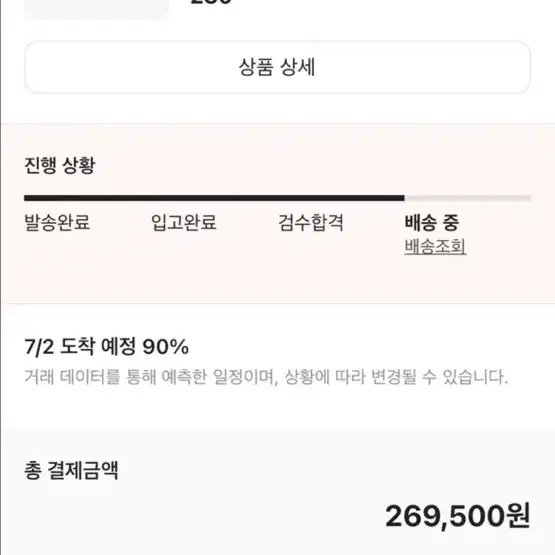The height and width of the screenshot is (555, 555).
Task: Click the dark vertical border on left edge
Action: coord(1,278)
